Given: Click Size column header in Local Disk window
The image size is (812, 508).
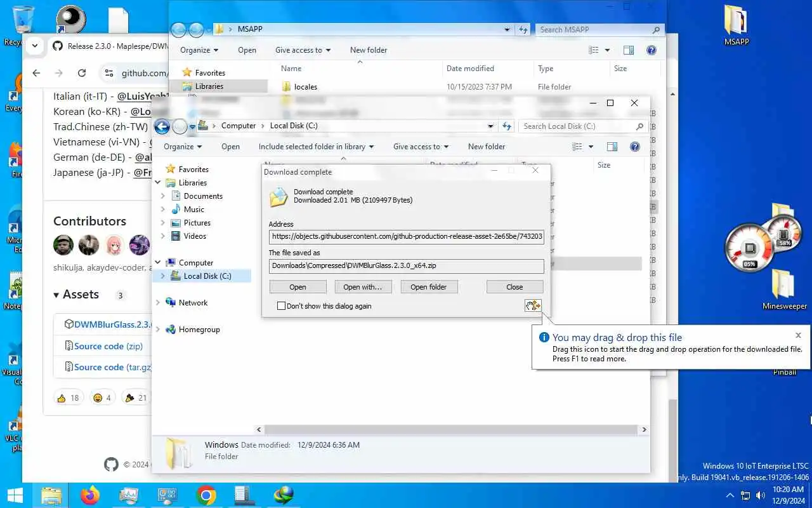Looking at the screenshot, I should tap(603, 165).
